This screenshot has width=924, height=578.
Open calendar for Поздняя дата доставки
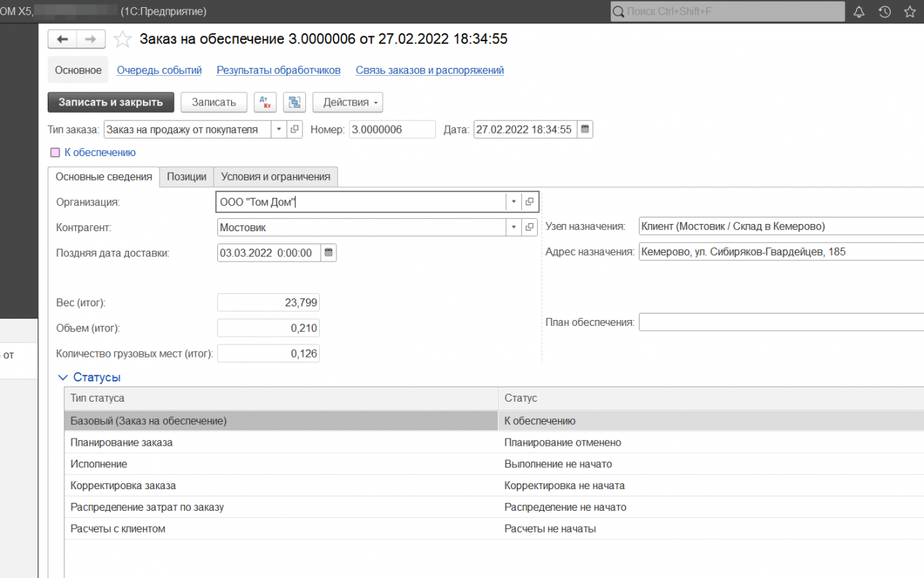328,253
